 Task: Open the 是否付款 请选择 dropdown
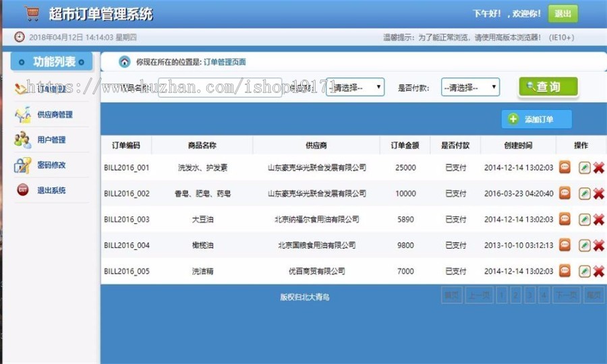tap(470, 88)
